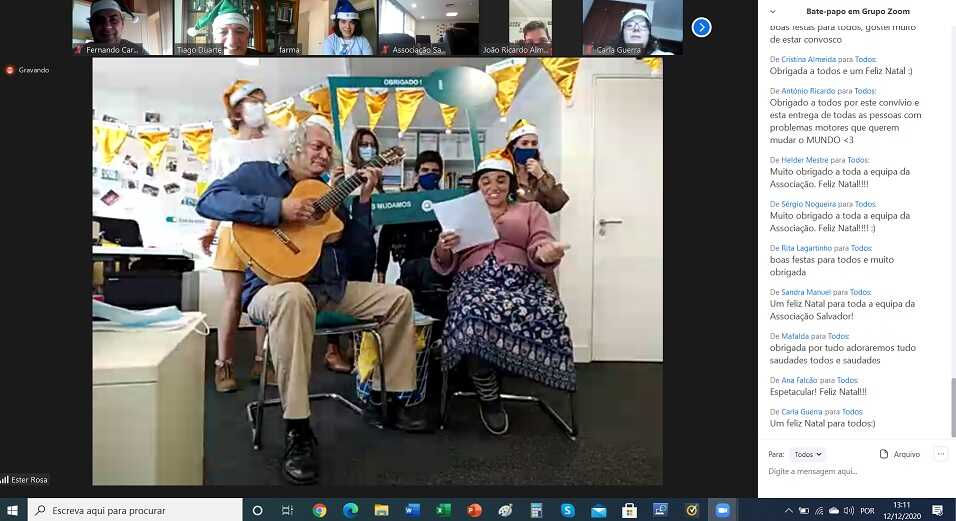The width and height of the screenshot is (956, 521).
Task: Click the chat panel vertical scrollbar
Action: click(952, 407)
